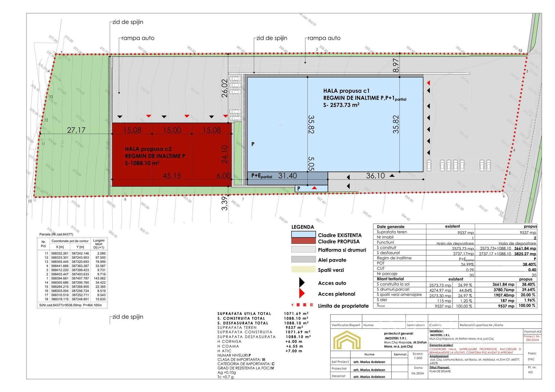Click the gold arch company logo
555x392 pixels.
click(x=347, y=340)
